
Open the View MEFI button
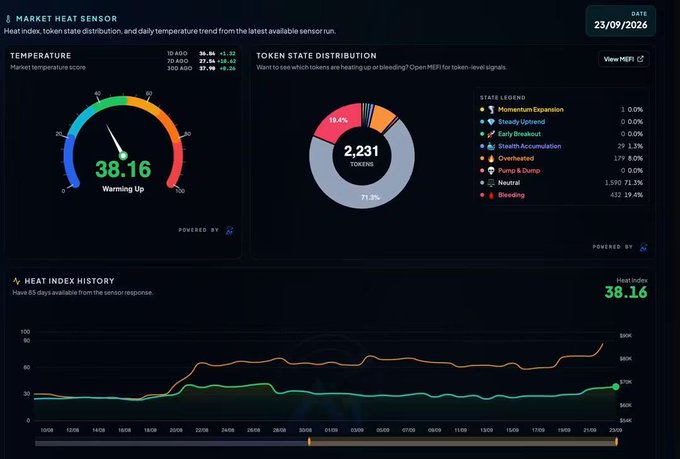coord(624,59)
